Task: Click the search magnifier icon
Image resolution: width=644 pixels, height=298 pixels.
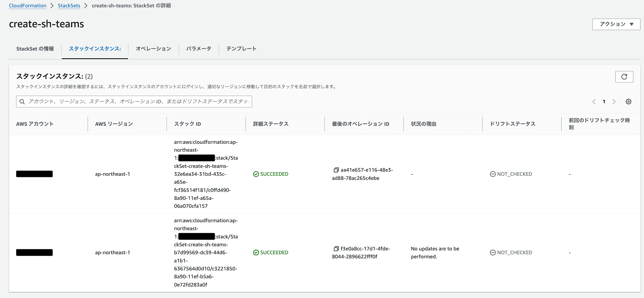Action: click(22, 102)
